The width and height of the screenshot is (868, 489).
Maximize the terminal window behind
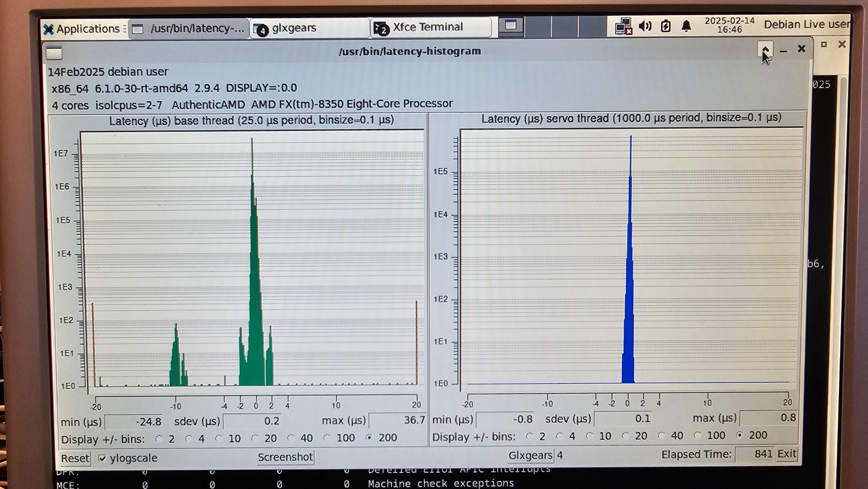pyautogui.click(x=824, y=44)
